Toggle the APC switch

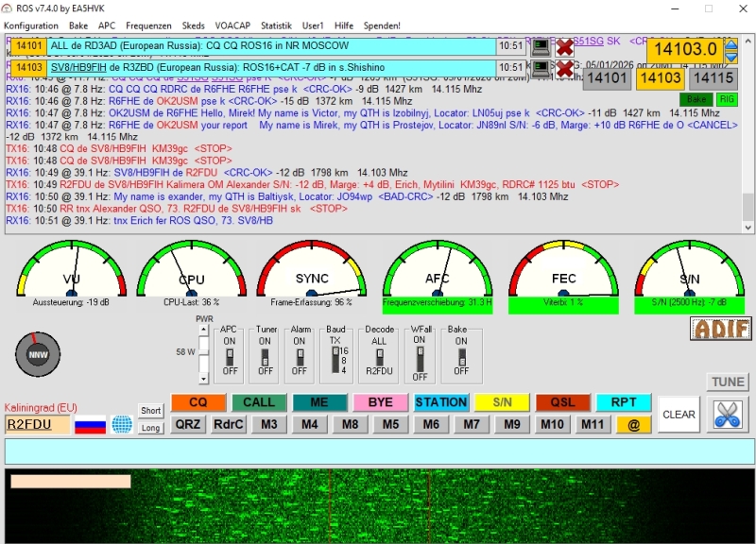click(x=230, y=357)
